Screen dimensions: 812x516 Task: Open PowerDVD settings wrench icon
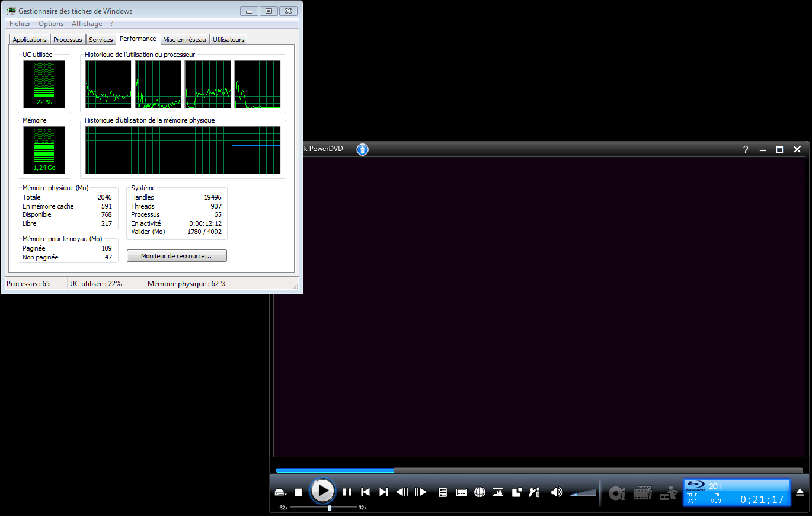pyautogui.click(x=534, y=492)
